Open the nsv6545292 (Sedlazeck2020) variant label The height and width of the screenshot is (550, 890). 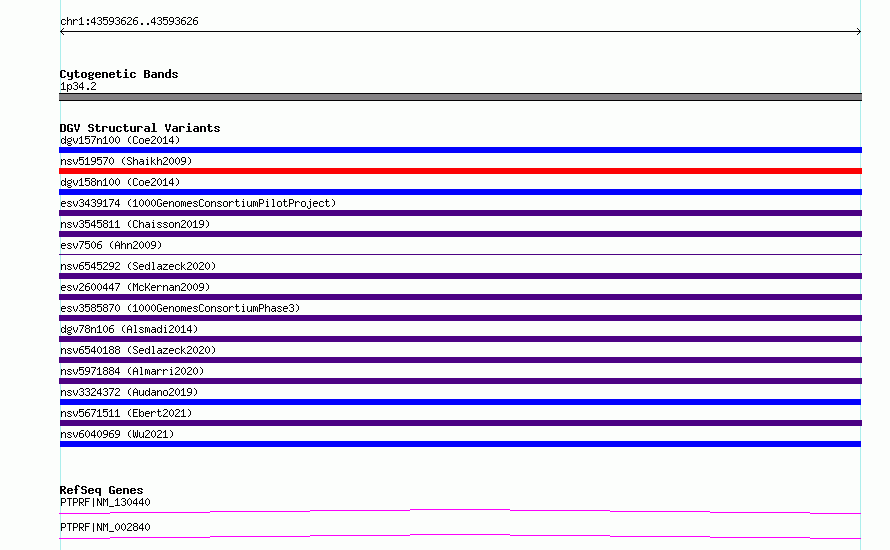[138, 266]
